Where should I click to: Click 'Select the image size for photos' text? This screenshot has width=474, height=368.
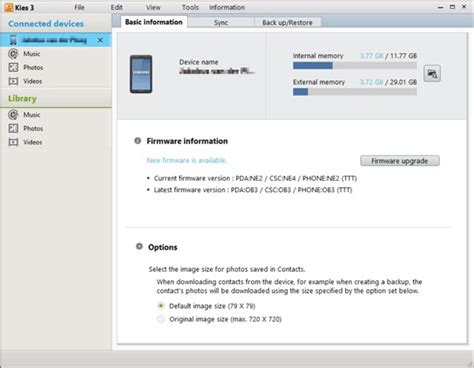(227, 269)
